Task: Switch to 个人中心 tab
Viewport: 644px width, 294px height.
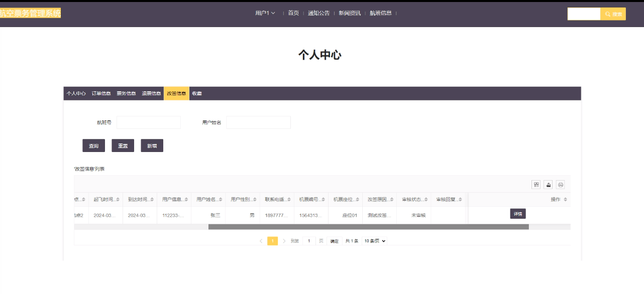Action: click(76, 93)
